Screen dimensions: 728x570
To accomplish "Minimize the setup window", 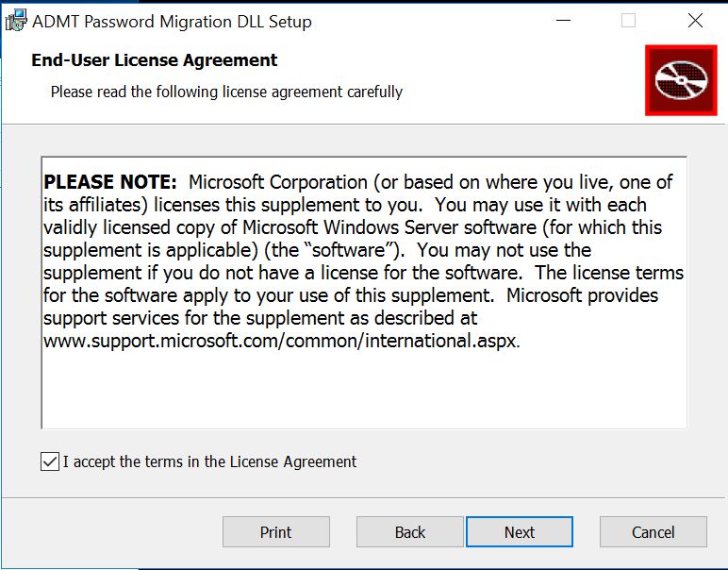I will 563,21.
